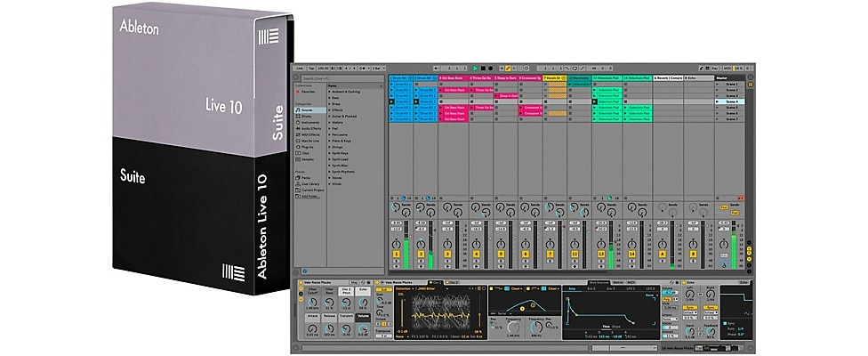Start playback with the green Play button
The height and width of the screenshot is (356, 868).
(476, 69)
